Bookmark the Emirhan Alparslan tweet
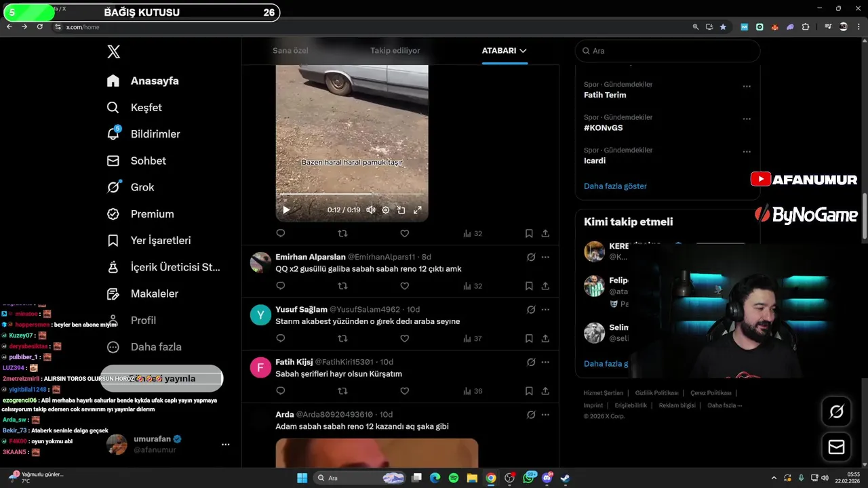This screenshot has height=488, width=868. point(529,286)
